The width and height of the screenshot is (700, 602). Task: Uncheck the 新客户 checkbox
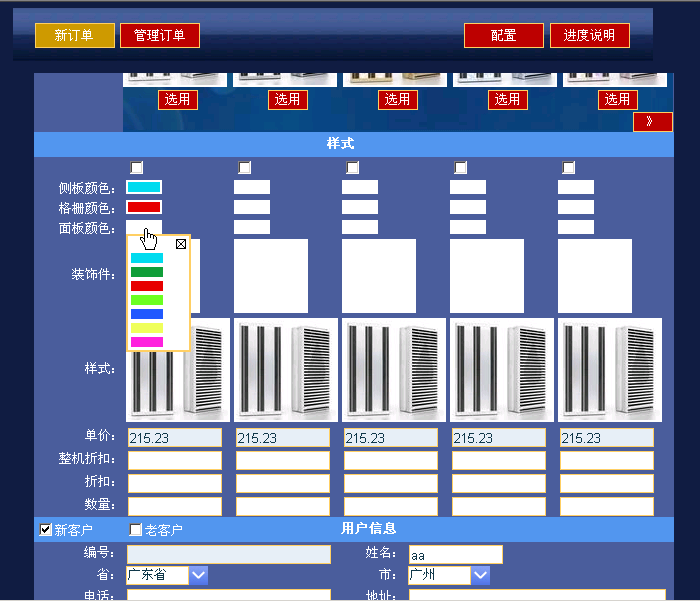(x=46, y=530)
